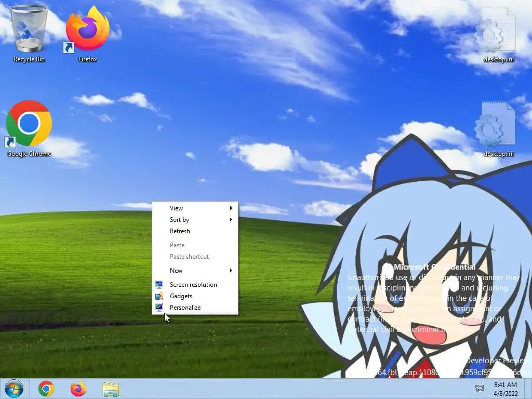Image resolution: width=532 pixels, height=399 pixels.
Task: Click the greyed-out Paste entry
Action: click(195, 245)
